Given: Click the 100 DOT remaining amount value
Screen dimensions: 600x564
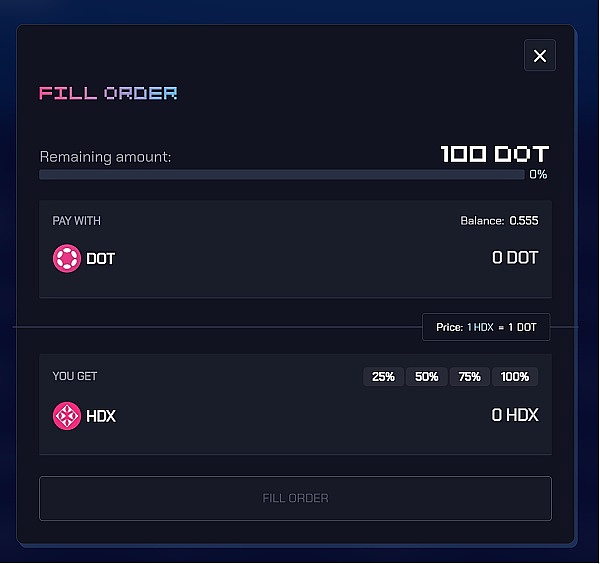Looking at the screenshot, I should tap(494, 154).
